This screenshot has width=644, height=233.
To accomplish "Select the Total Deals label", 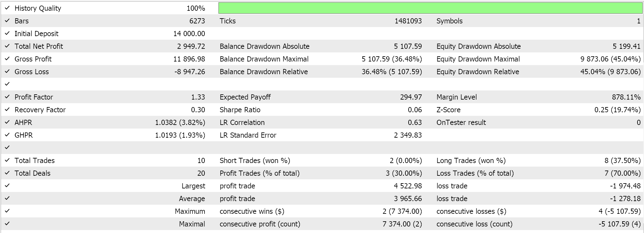I will [x=33, y=173].
